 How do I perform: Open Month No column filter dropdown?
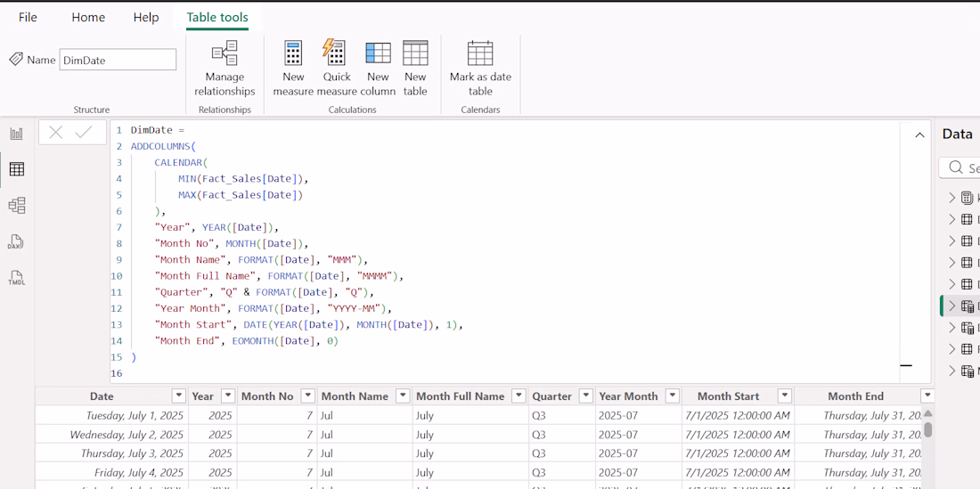[x=307, y=396]
